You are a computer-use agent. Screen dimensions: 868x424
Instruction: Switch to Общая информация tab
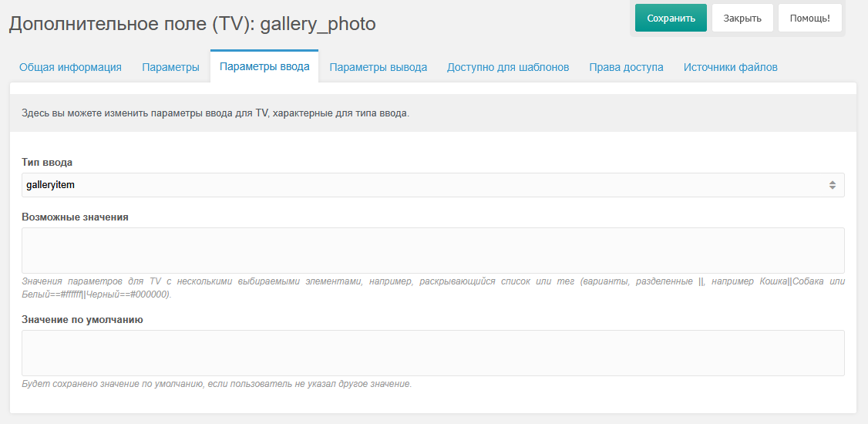point(70,68)
